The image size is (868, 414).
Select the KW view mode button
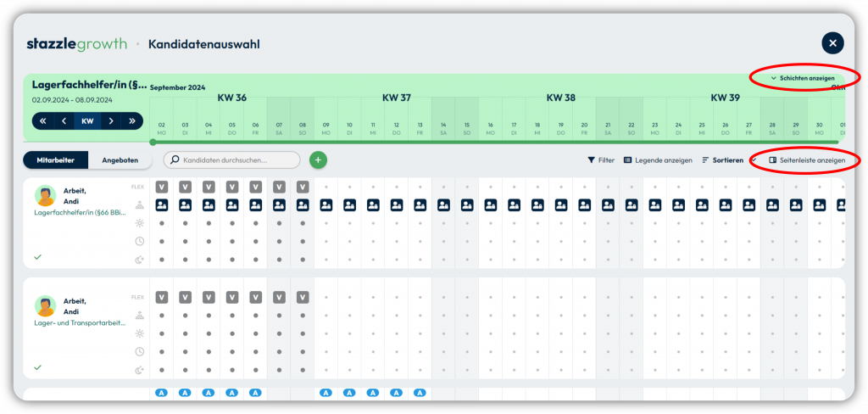pyautogui.click(x=87, y=120)
